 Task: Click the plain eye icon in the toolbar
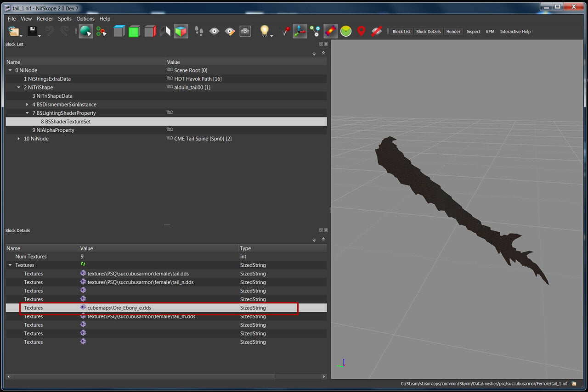point(214,31)
